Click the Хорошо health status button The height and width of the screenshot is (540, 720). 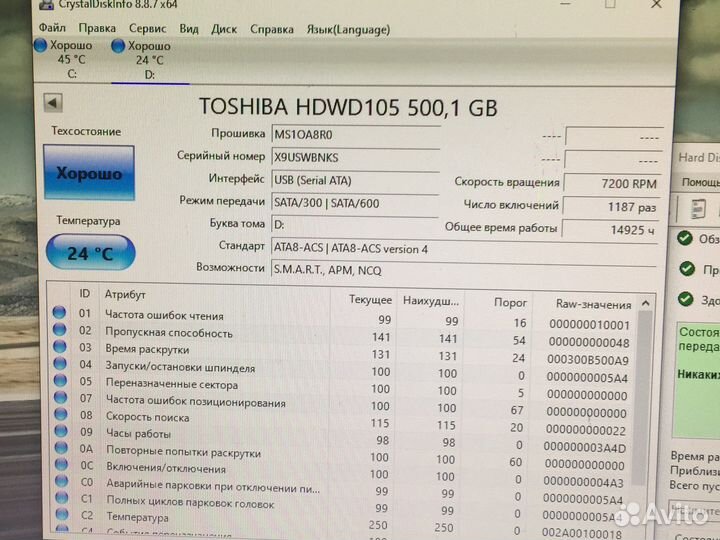click(89, 173)
